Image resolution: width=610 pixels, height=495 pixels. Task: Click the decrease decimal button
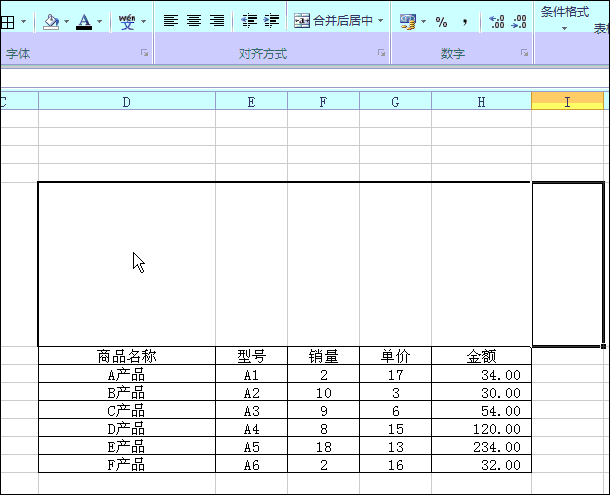[x=518, y=21]
